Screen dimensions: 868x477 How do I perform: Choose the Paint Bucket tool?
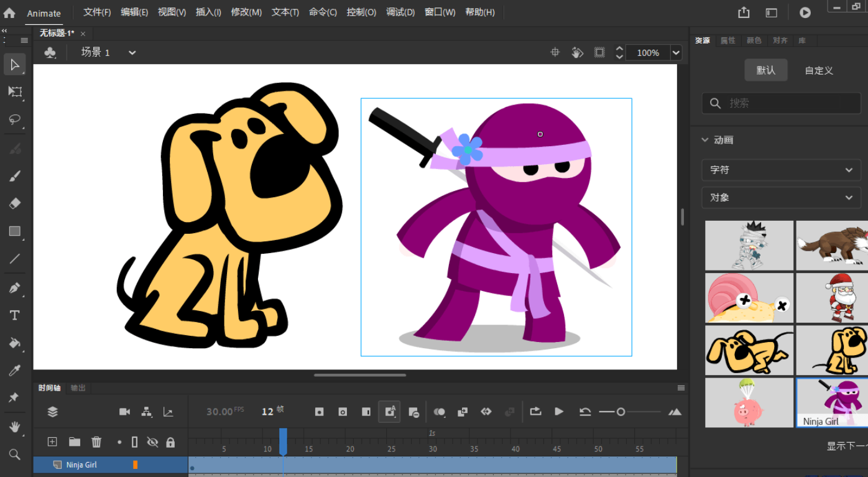click(x=15, y=343)
